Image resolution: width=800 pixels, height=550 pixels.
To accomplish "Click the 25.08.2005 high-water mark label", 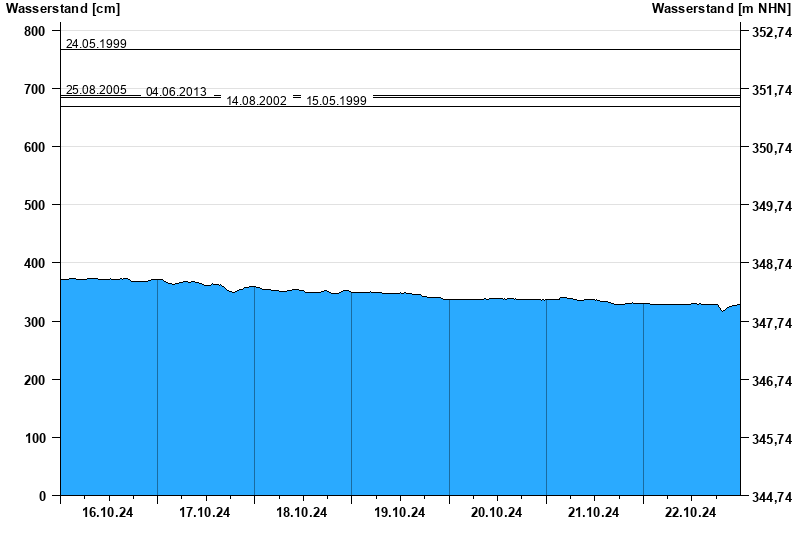I will [x=96, y=90].
